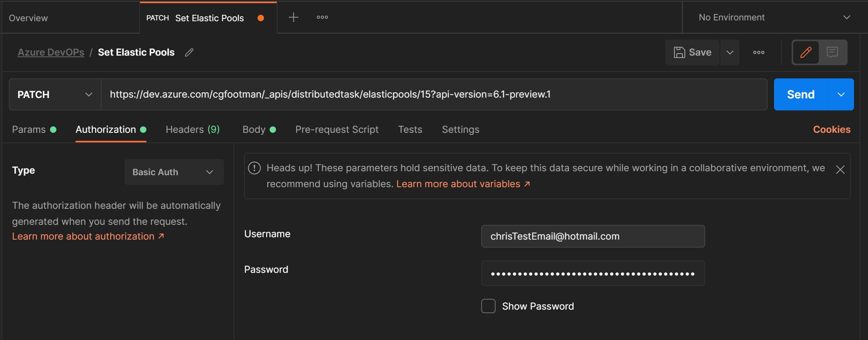Open the Pre-request Script tab
Image resolution: width=868 pixels, height=340 pixels.
[x=337, y=130]
